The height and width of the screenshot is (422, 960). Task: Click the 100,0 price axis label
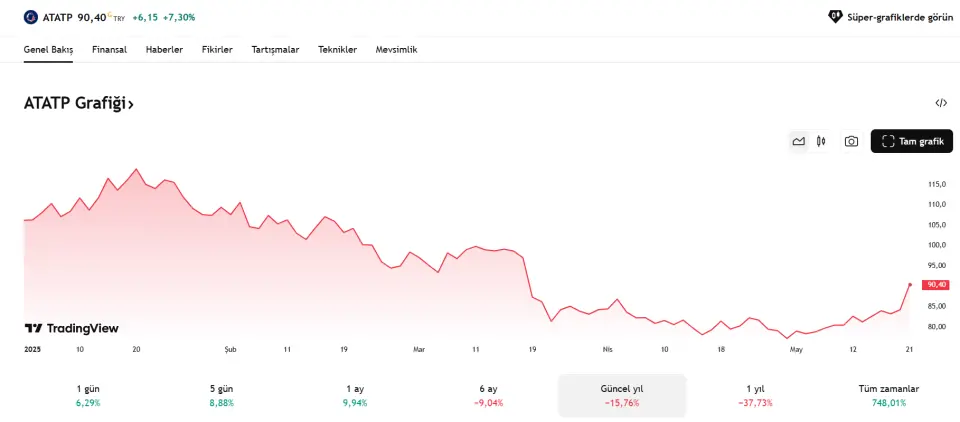[x=937, y=245]
